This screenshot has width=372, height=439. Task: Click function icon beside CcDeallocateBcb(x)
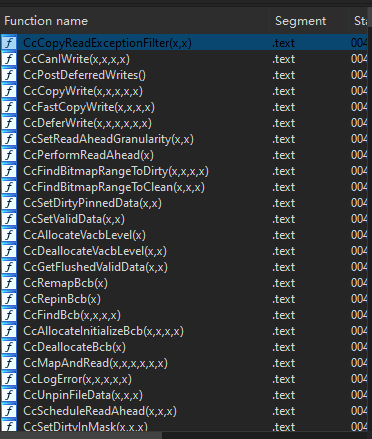coord(9,347)
